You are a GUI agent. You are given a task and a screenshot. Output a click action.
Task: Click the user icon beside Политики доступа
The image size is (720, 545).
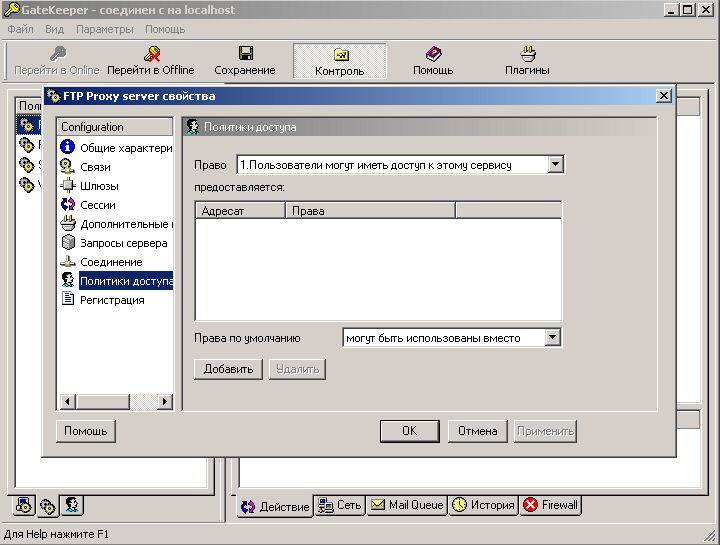click(68, 280)
